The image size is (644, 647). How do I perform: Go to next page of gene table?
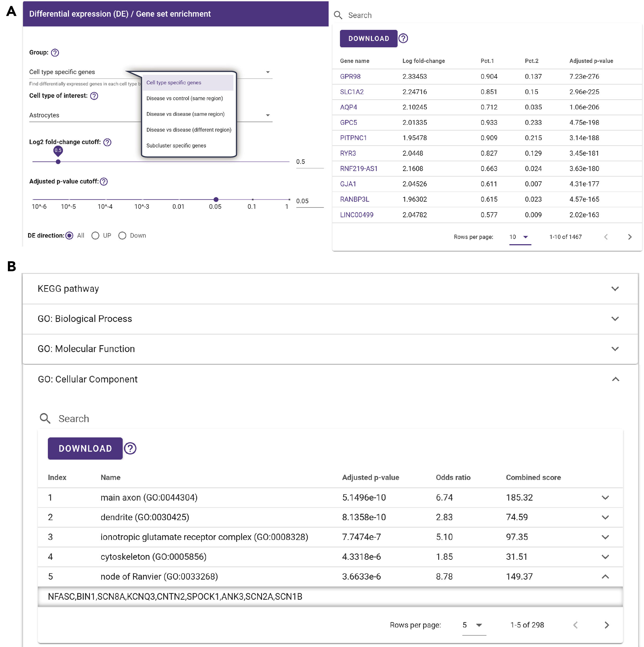(x=630, y=237)
